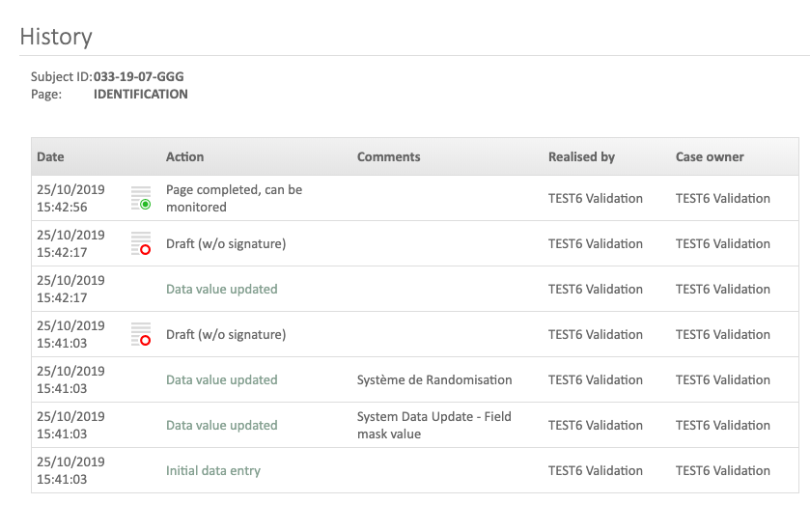
Task: Open the 'Data value updated' link at 15:42:17
Action: (x=221, y=289)
